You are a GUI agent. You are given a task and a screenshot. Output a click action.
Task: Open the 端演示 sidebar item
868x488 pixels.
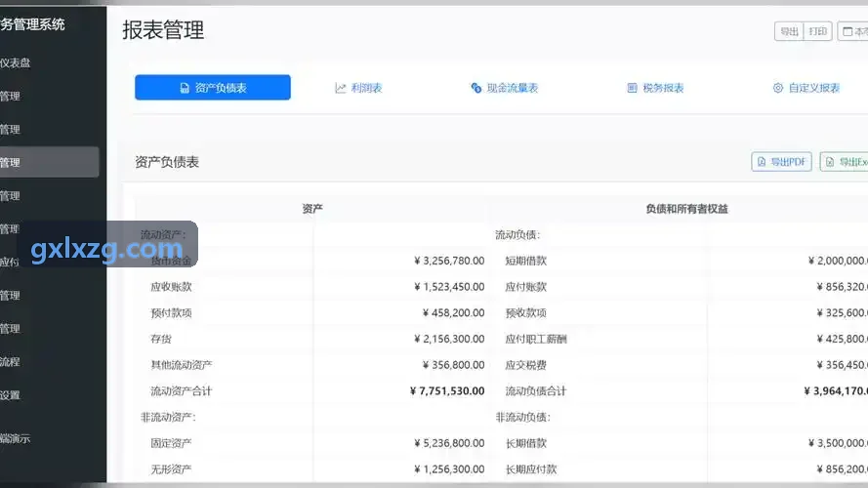(x=16, y=439)
